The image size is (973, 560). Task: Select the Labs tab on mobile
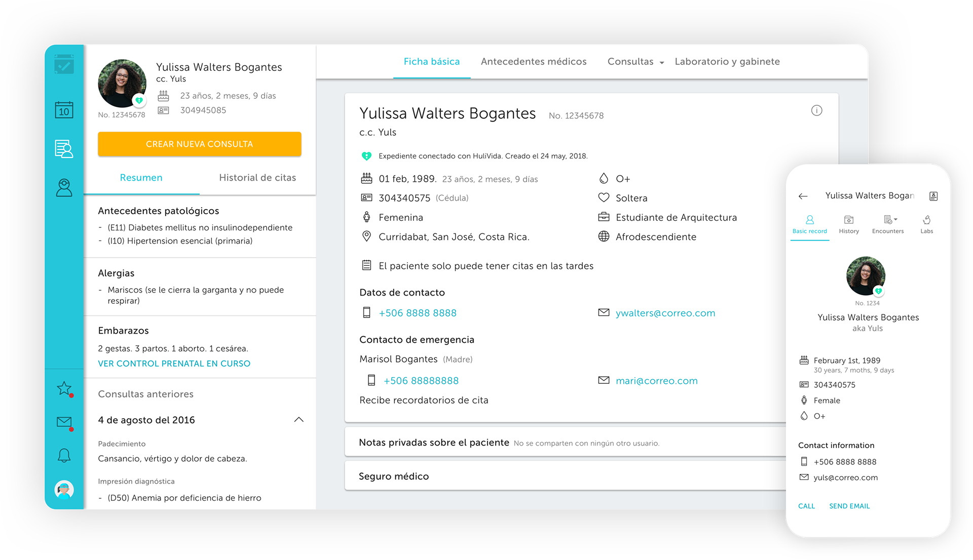[x=927, y=225]
